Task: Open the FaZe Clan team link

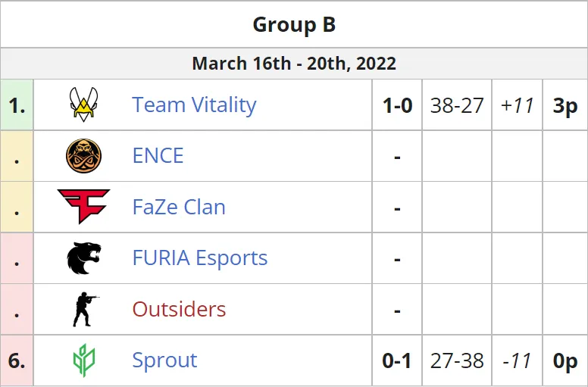Action: pyautogui.click(x=179, y=207)
